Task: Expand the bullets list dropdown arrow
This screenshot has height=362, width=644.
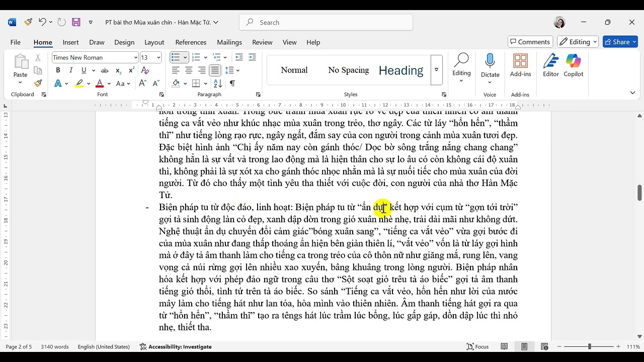Action: tap(185, 57)
